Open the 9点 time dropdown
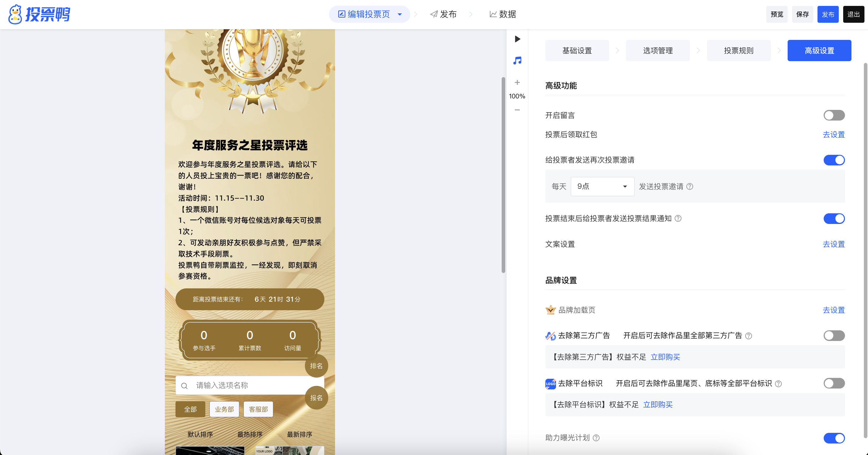Screen dimensions: 868x455 point(602,186)
